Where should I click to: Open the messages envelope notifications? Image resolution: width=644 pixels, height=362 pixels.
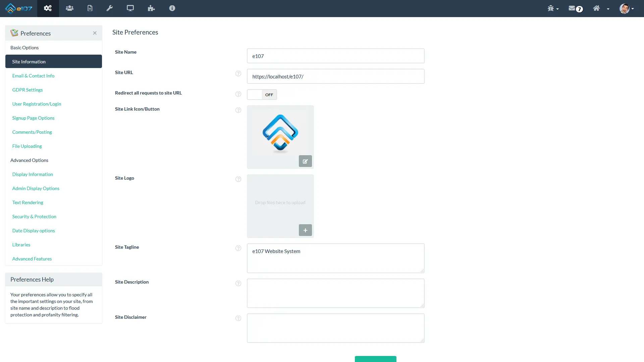576,8
